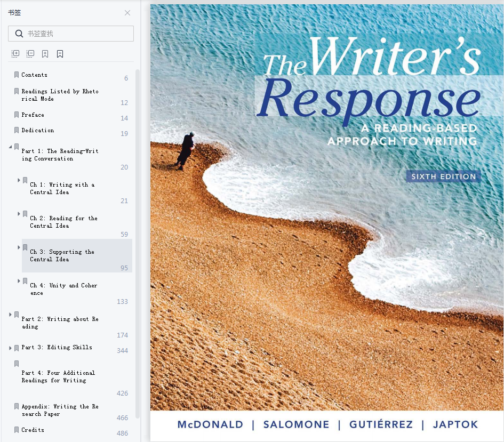This screenshot has height=442, width=504.
Task: Close the bookmarks panel
Action: click(x=127, y=13)
